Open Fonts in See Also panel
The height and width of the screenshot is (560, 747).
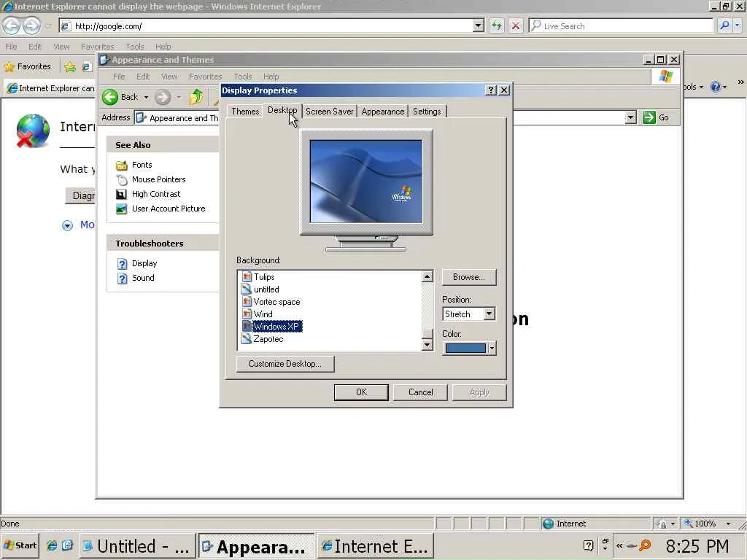(142, 165)
